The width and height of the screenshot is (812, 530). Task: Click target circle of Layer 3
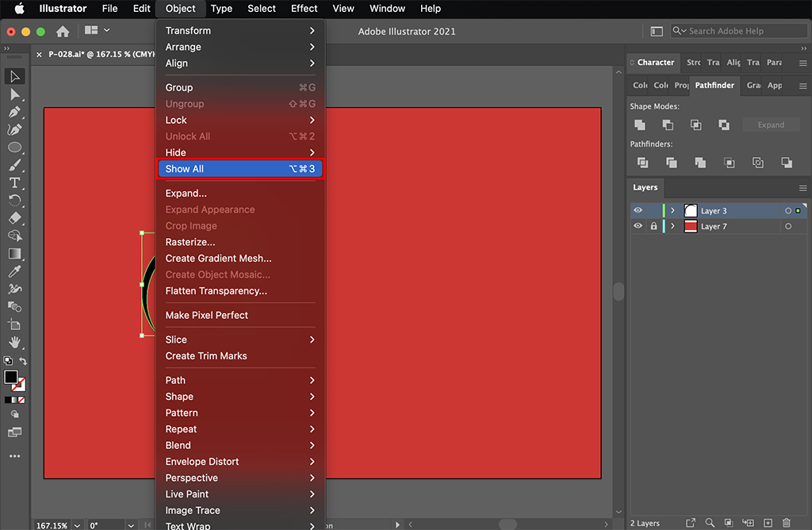(788, 211)
